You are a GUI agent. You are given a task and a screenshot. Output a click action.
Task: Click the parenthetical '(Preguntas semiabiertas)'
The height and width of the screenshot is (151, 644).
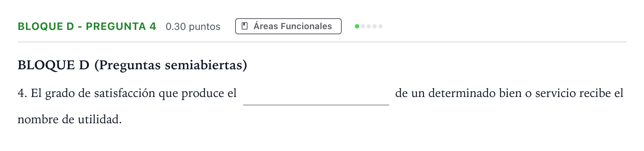click(171, 65)
